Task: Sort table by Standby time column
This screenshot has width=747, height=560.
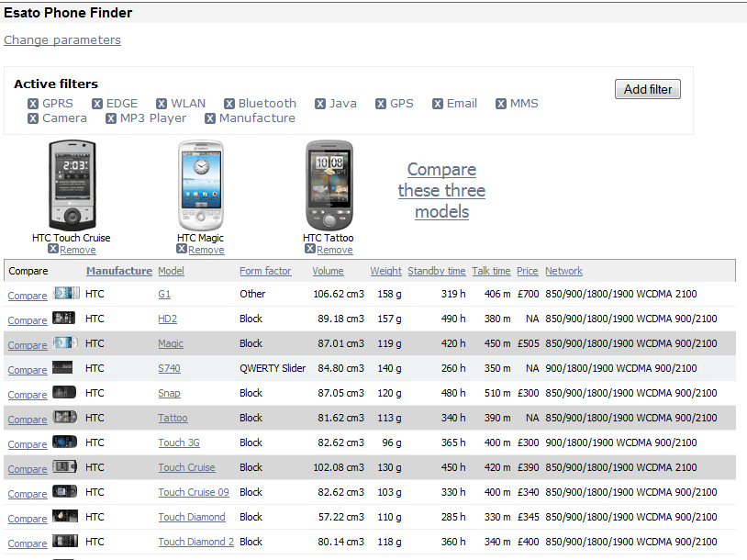Action: 437,271
